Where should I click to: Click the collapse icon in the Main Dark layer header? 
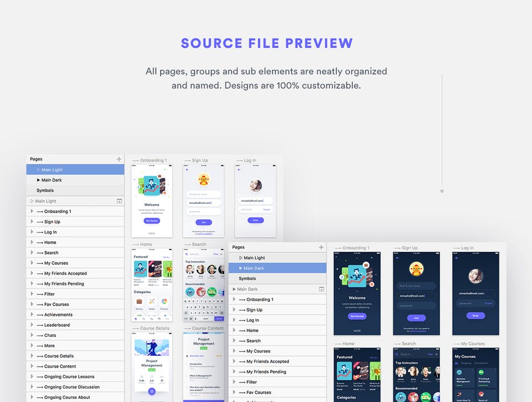(322, 289)
